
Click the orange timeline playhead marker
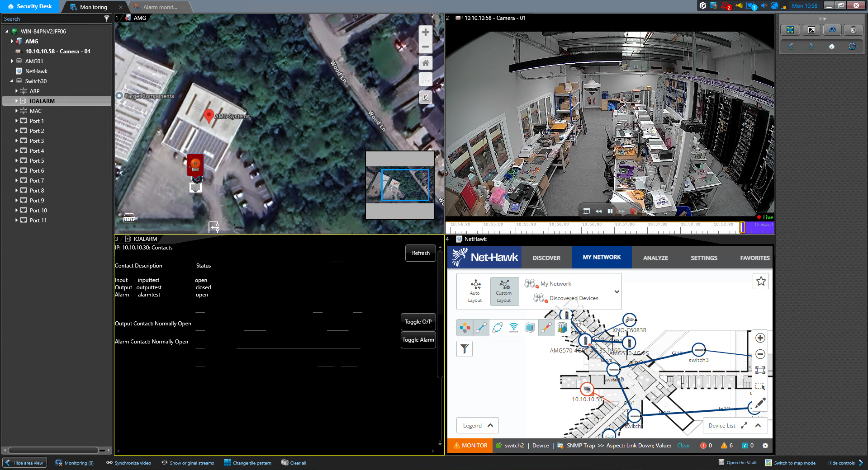(742, 227)
